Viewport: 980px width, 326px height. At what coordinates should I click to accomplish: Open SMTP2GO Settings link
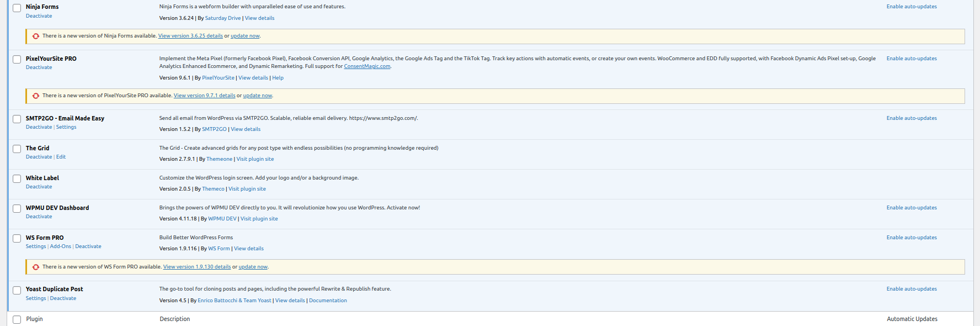tap(66, 127)
